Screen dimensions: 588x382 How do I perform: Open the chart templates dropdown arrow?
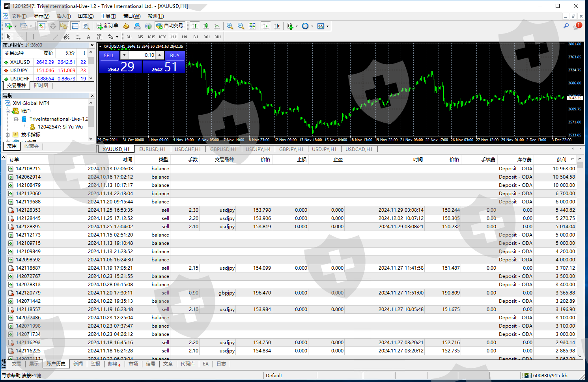point(327,26)
